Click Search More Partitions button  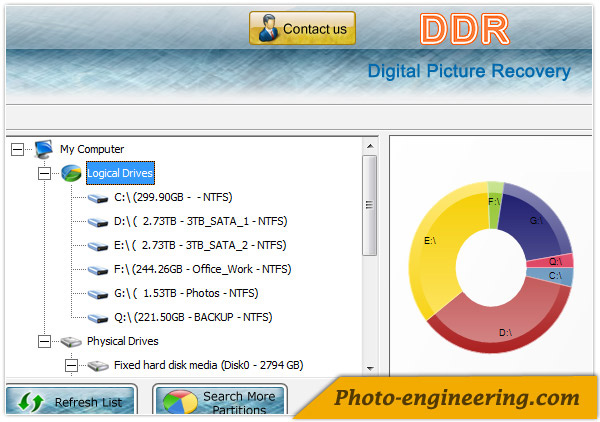(x=220, y=400)
